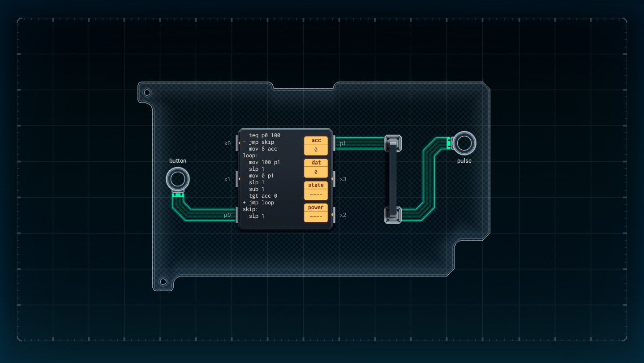Click the "skip:" label line in code
Image resolution: width=644 pixels, height=363 pixels.
coord(250,209)
